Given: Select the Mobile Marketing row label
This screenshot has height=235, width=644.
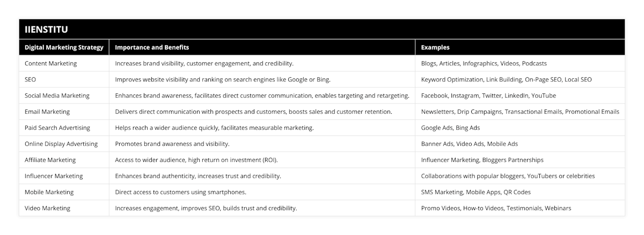Looking at the screenshot, I should tap(49, 192).
